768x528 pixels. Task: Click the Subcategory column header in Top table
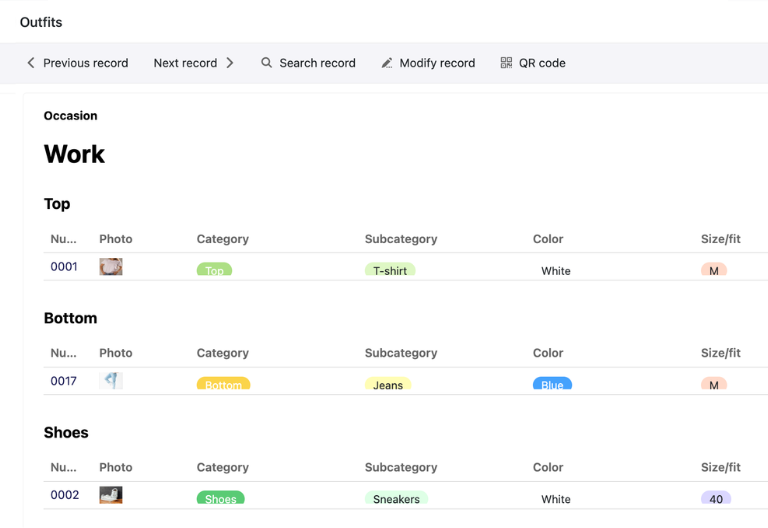(401, 239)
